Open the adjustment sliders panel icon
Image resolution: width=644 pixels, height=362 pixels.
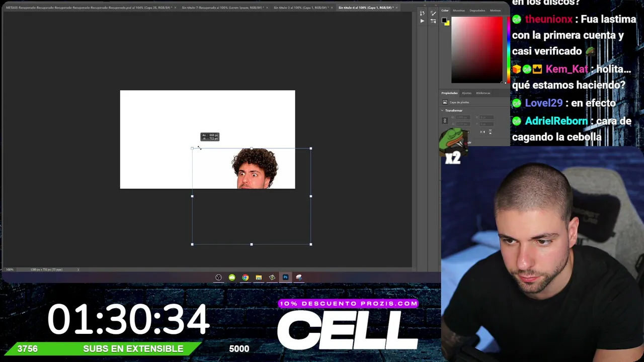click(434, 21)
